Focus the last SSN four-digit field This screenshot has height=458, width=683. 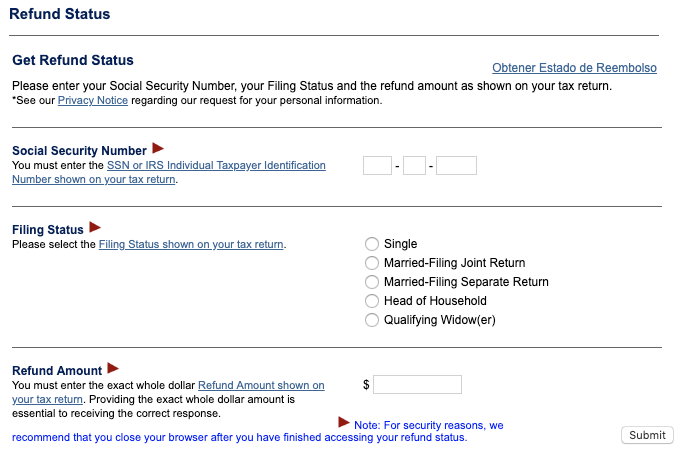click(456, 166)
